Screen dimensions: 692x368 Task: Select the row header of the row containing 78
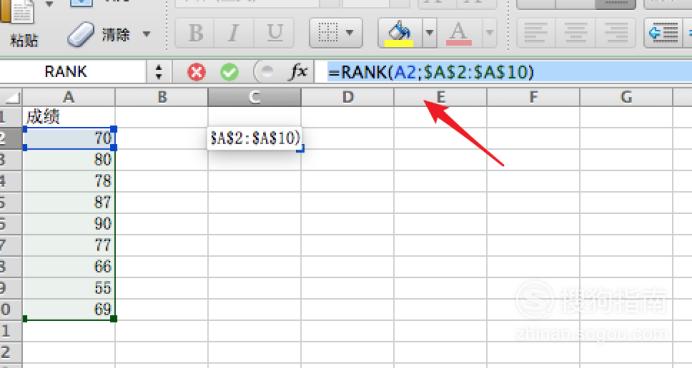point(11,181)
